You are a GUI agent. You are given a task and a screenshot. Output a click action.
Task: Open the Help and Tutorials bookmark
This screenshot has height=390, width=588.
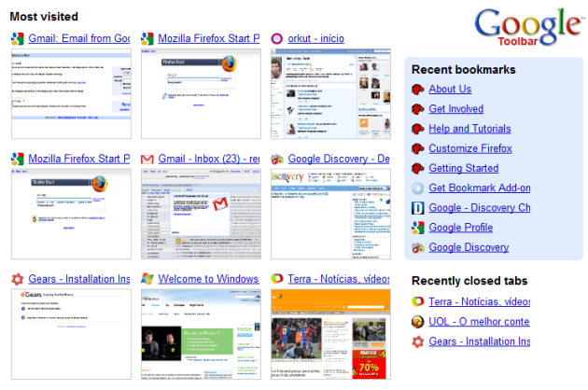point(469,129)
